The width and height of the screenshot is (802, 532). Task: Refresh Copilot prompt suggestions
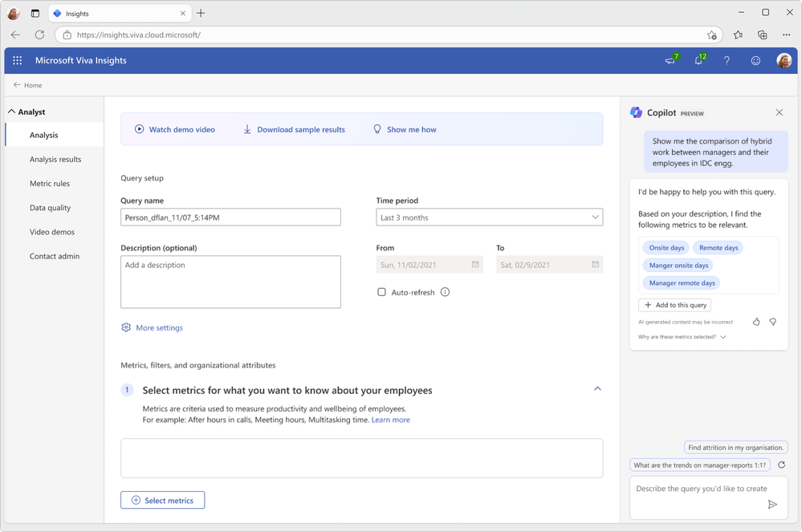(781, 465)
